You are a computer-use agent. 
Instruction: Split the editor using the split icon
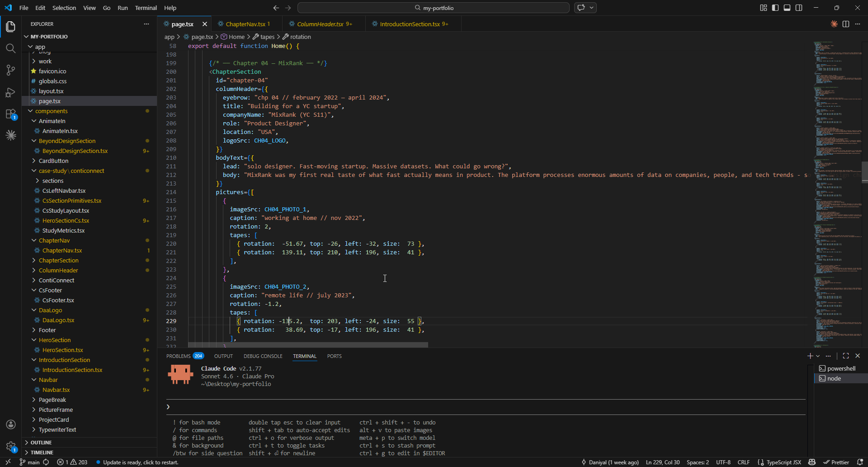pos(846,24)
